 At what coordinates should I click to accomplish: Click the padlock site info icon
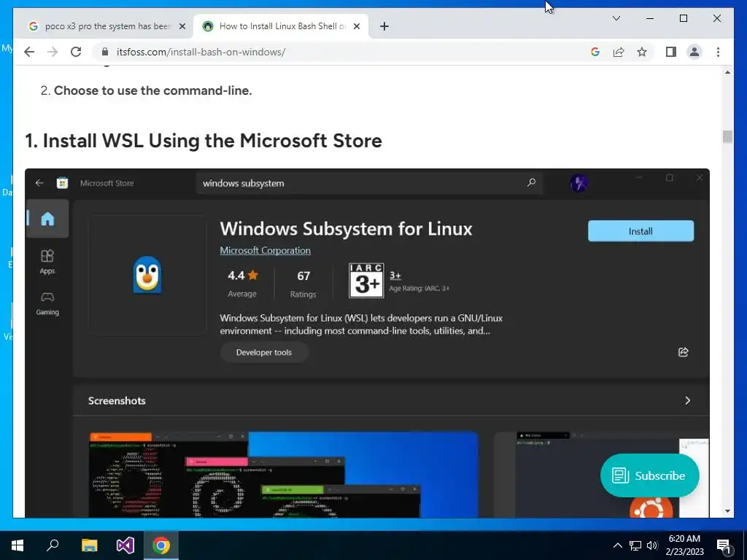coord(105,52)
